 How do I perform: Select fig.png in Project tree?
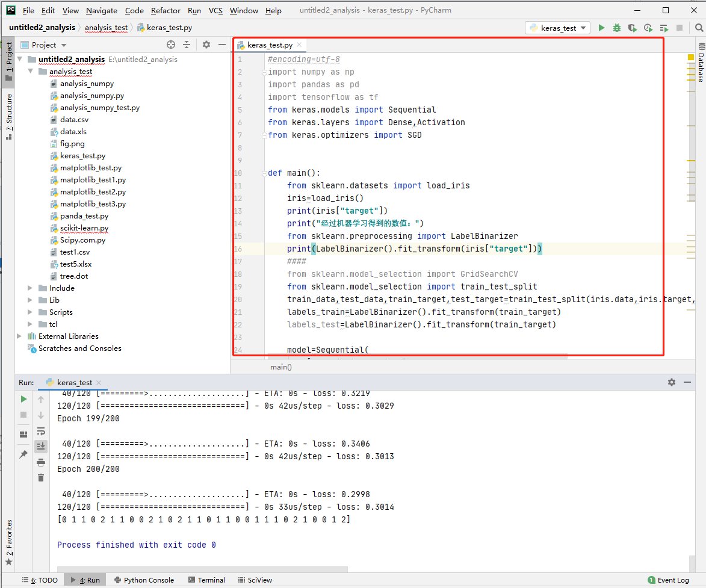click(72, 144)
